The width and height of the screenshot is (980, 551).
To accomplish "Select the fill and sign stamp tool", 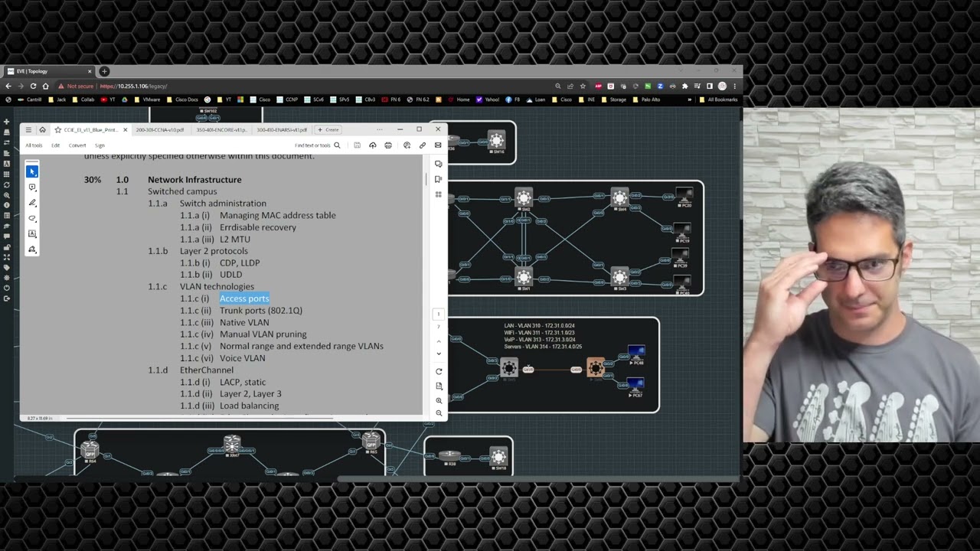I will [x=32, y=249].
